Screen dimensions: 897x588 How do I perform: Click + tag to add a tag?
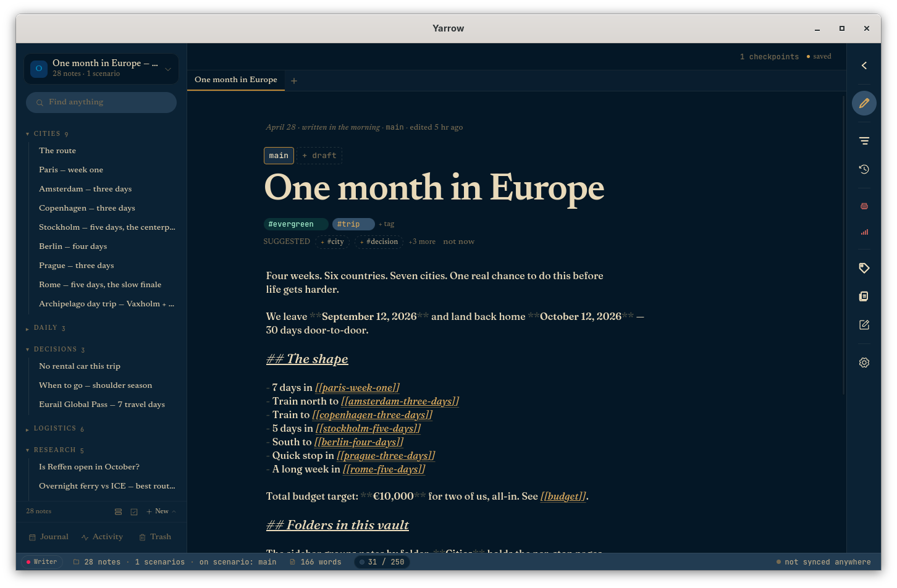(386, 224)
